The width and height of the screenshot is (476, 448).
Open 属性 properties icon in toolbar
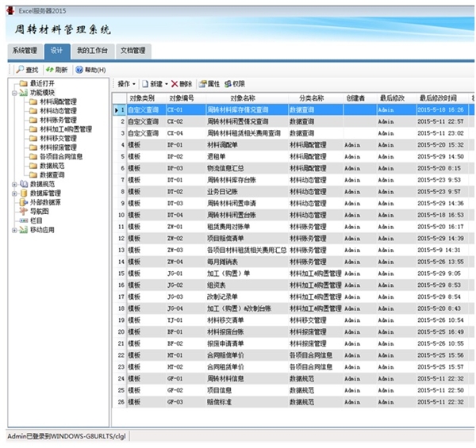click(203, 83)
